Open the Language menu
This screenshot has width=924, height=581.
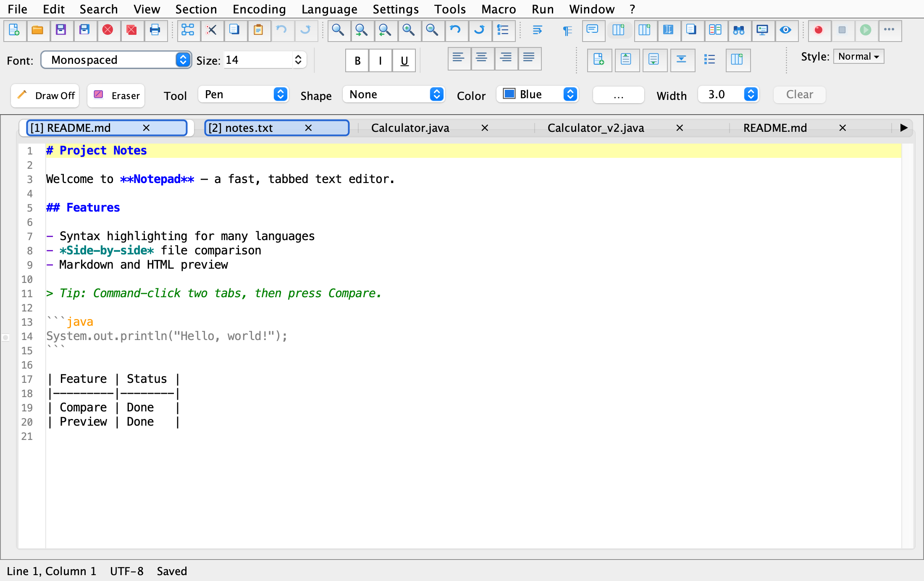pyautogui.click(x=329, y=9)
